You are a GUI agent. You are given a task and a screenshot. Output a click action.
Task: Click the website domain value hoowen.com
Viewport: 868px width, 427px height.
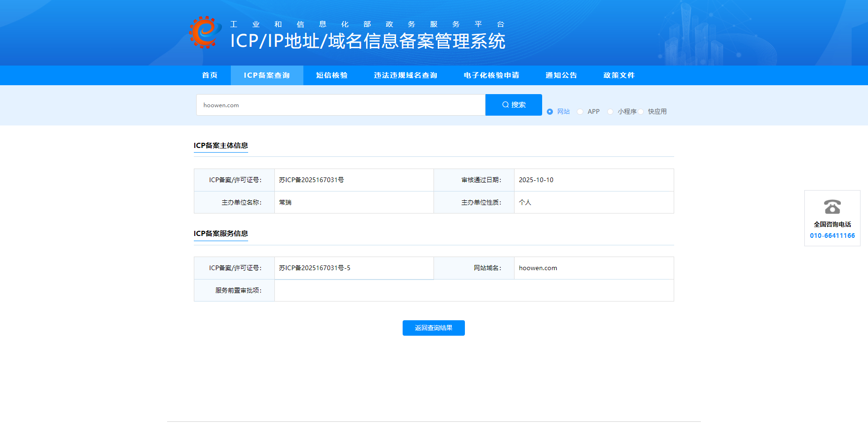click(x=538, y=268)
